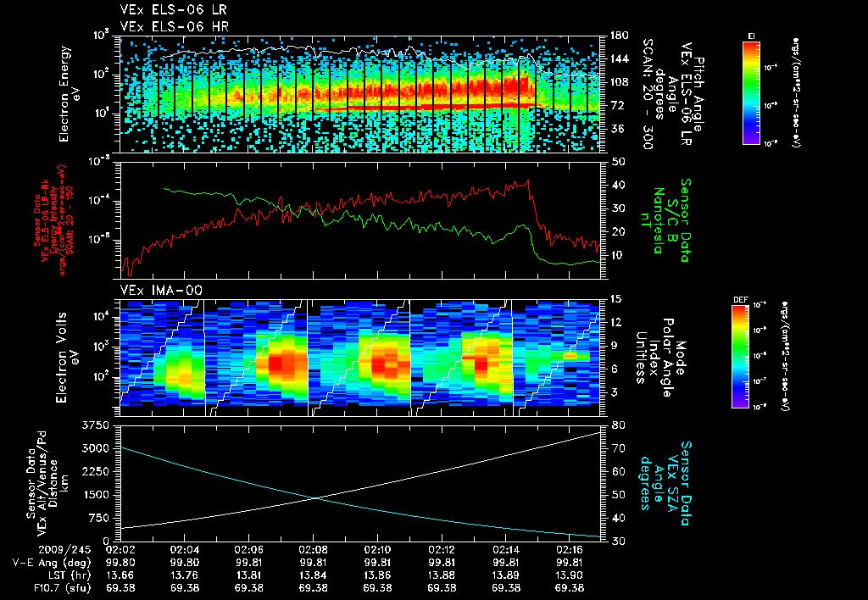Click the time tick label 02:04
868x600 pixels.
pyautogui.click(x=184, y=550)
